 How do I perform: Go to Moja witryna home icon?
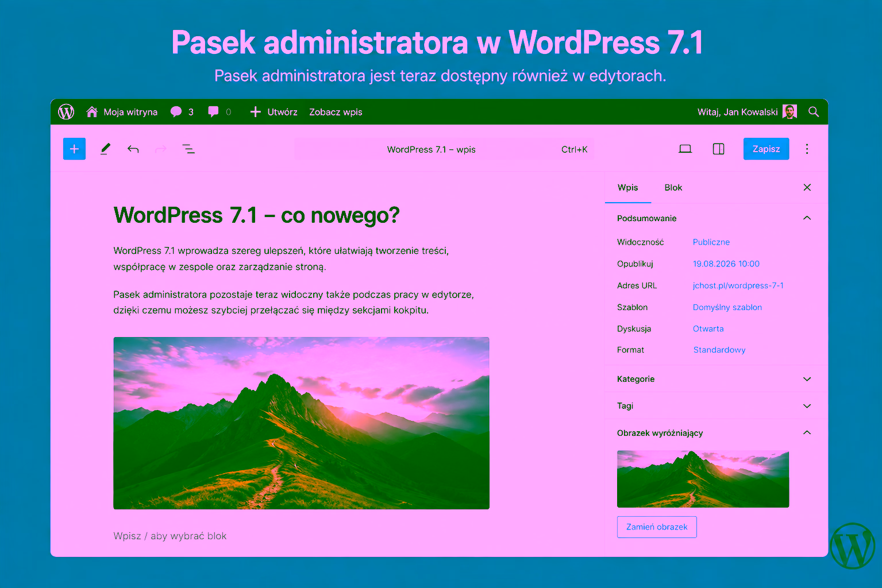coord(92,112)
